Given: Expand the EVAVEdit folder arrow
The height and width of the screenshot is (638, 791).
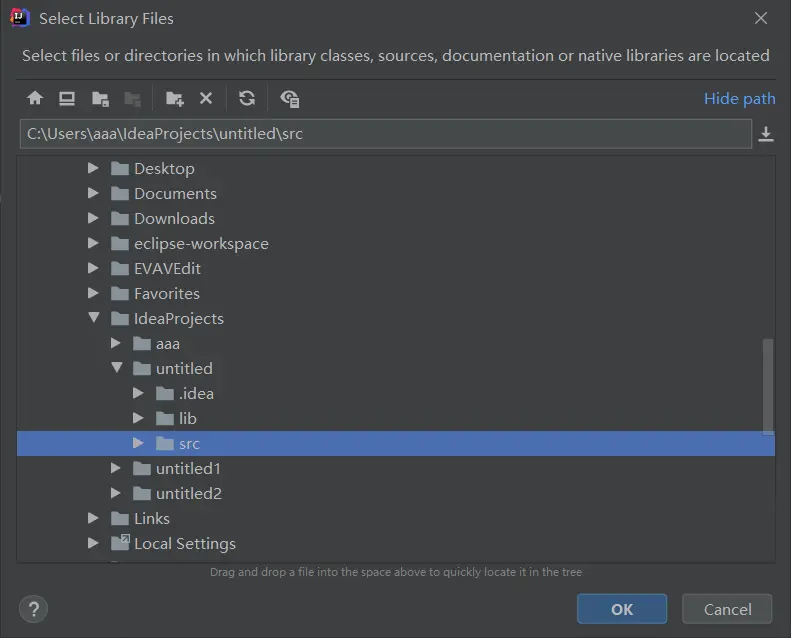Looking at the screenshot, I should pos(93,268).
